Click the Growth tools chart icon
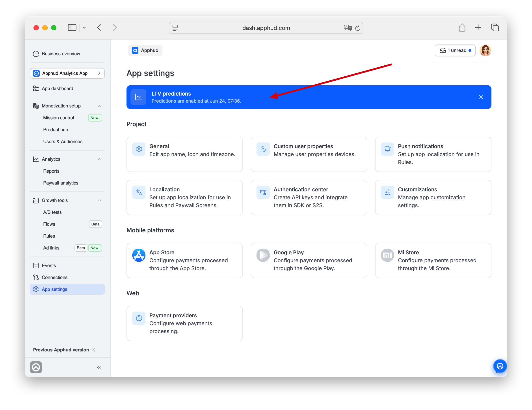 point(36,200)
